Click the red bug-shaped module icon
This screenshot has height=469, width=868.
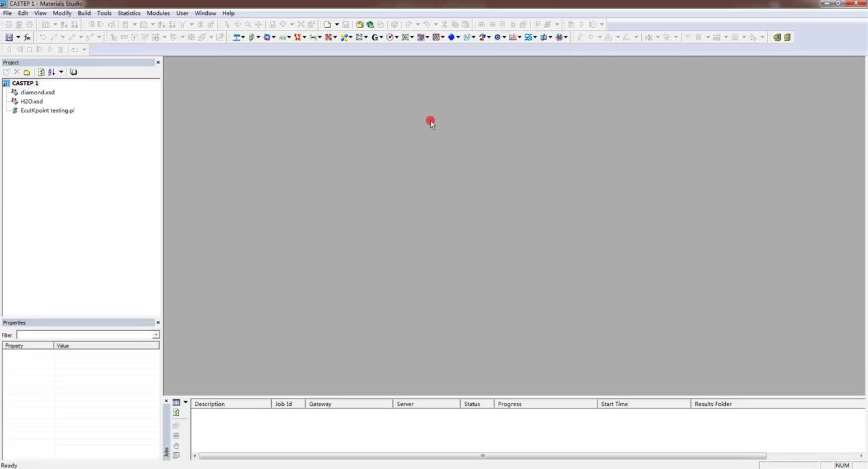560,37
